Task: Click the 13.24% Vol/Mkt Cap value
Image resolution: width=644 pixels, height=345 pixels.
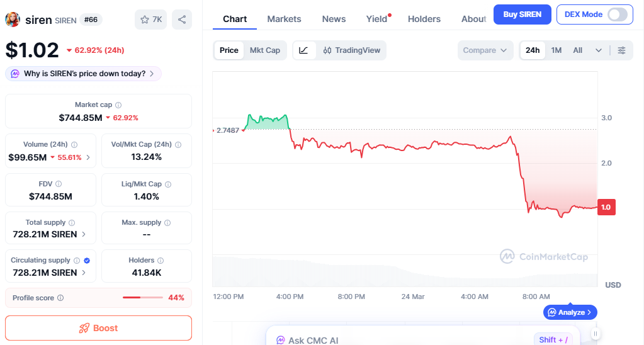Action: (147, 157)
